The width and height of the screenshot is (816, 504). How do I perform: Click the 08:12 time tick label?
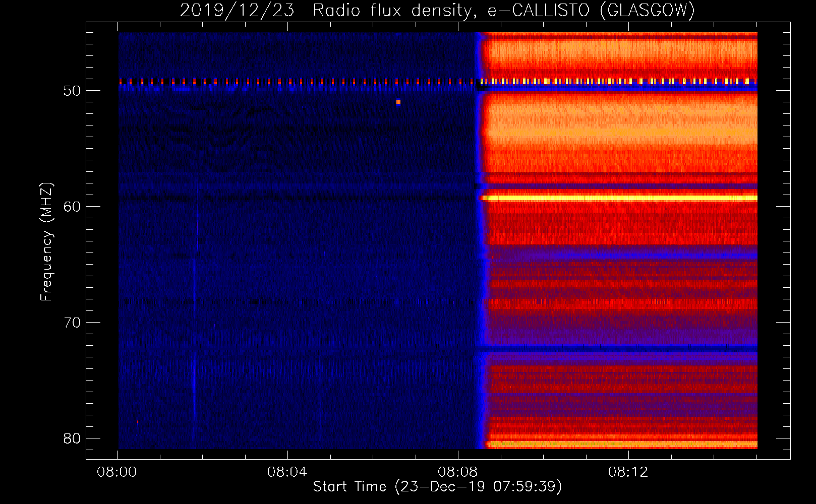628,472
